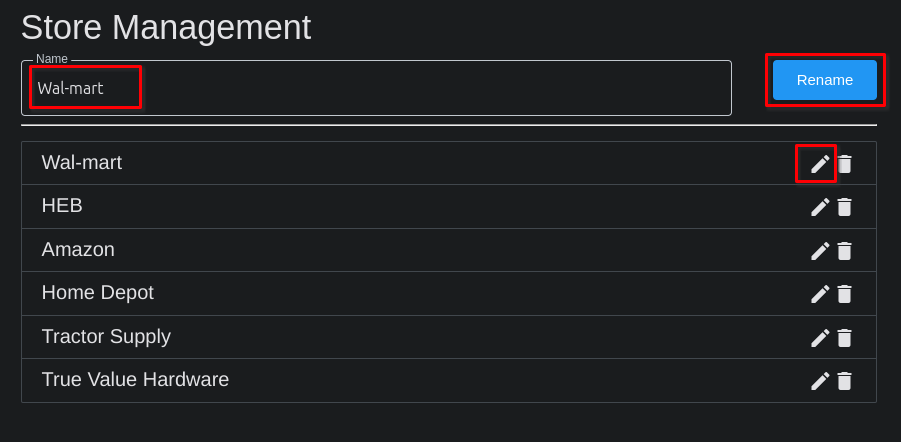Screen dimensions: 901x442
Task: Select the True Value Hardware row
Action: tap(135, 380)
